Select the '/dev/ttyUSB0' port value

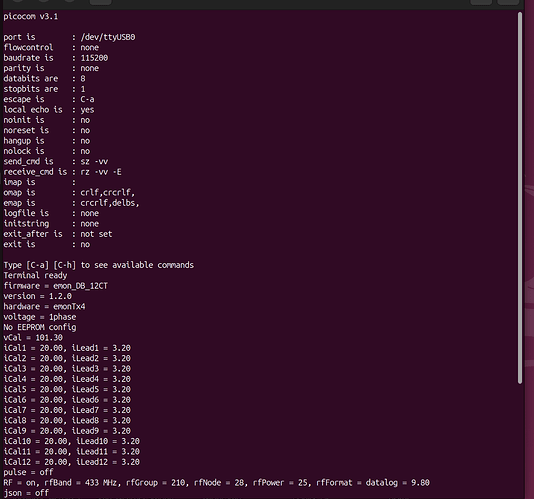click(108, 37)
